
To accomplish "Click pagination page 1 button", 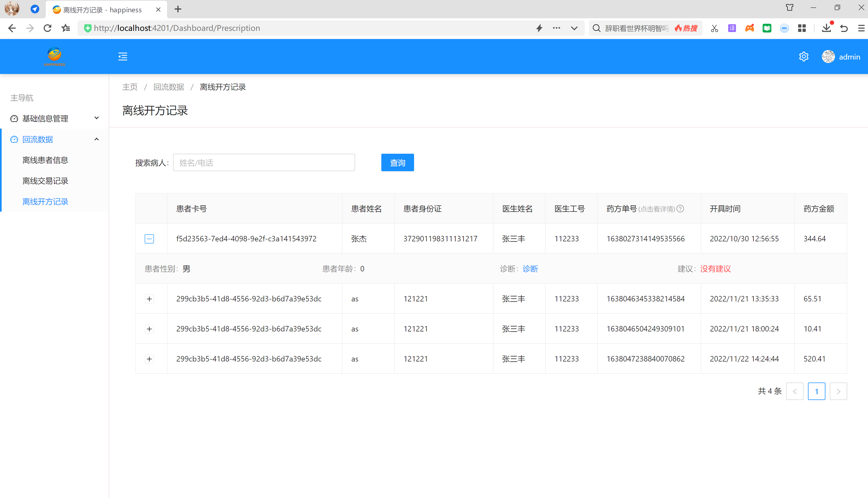I will coord(816,391).
